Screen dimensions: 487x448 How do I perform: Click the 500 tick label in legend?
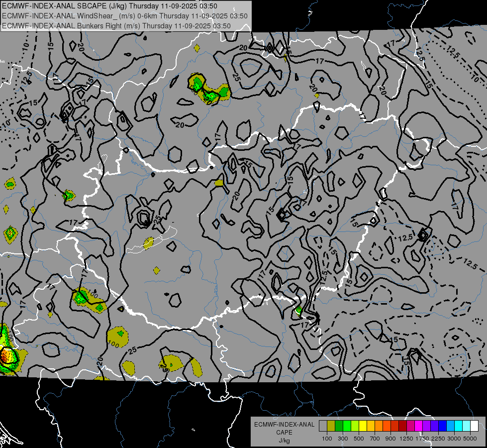click(359, 439)
